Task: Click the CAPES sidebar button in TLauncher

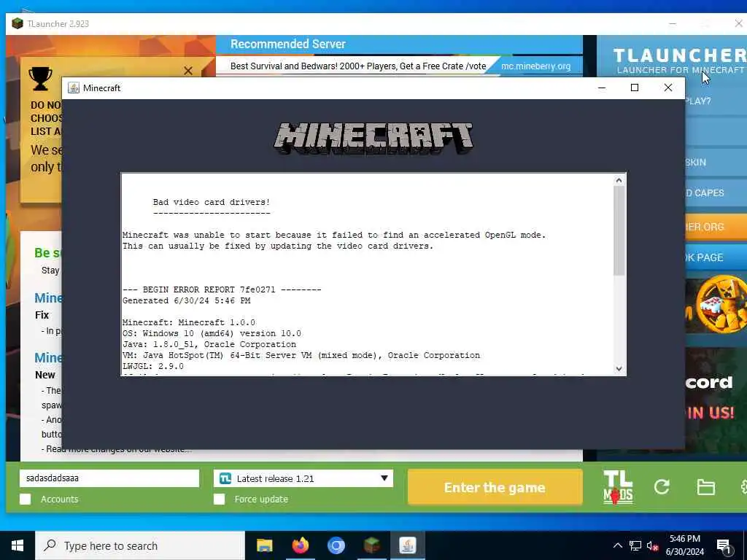Action: coord(716,192)
